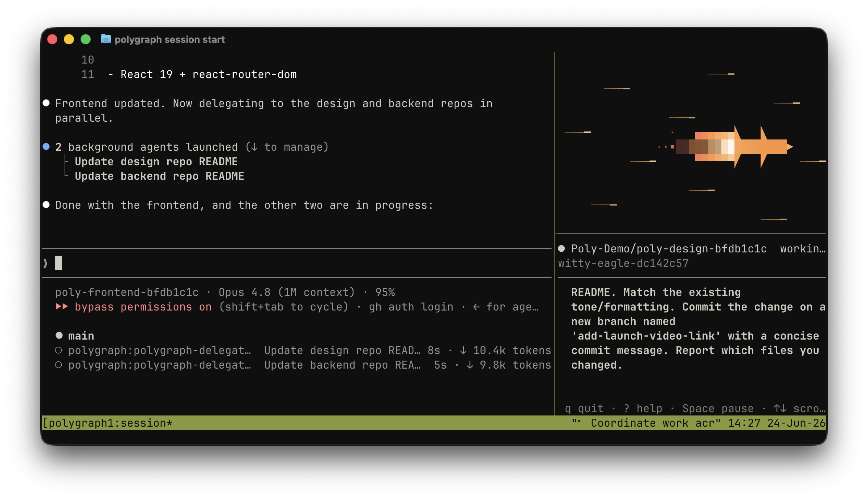The image size is (868, 499).
Task: Click the 'witty-eagle-dc142c57' session name
Action: click(x=623, y=263)
